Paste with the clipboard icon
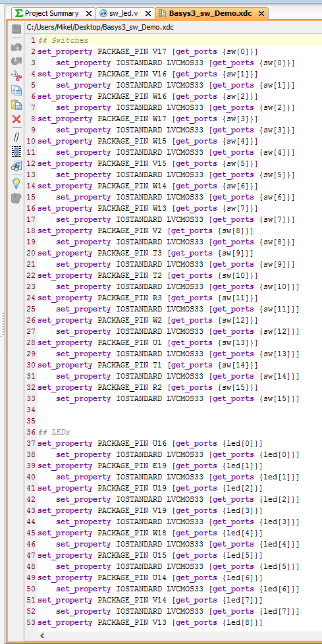 tap(16, 104)
